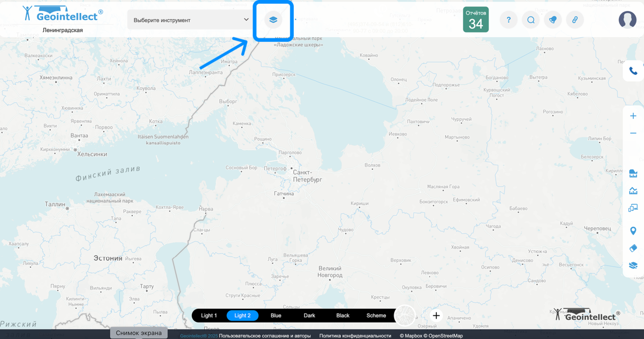Viewport: 644px width, 339px height.
Task: Click the phone call icon
Action: (x=633, y=71)
